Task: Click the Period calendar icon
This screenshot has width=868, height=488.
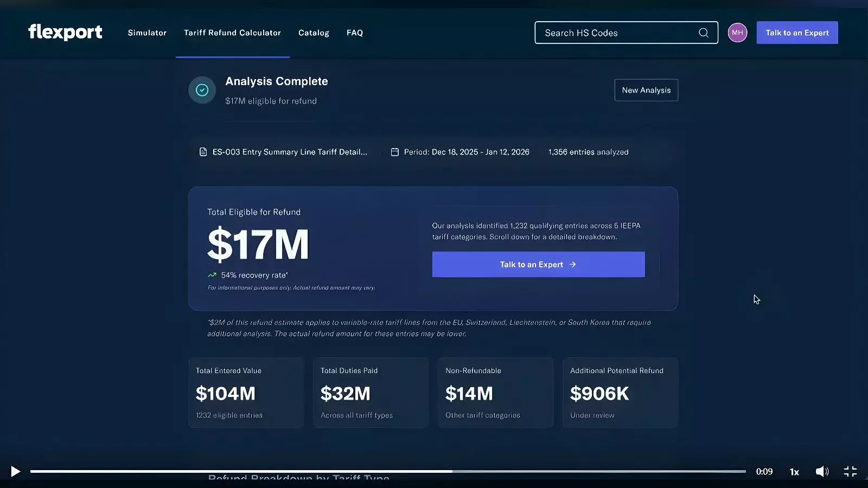Action: point(395,152)
